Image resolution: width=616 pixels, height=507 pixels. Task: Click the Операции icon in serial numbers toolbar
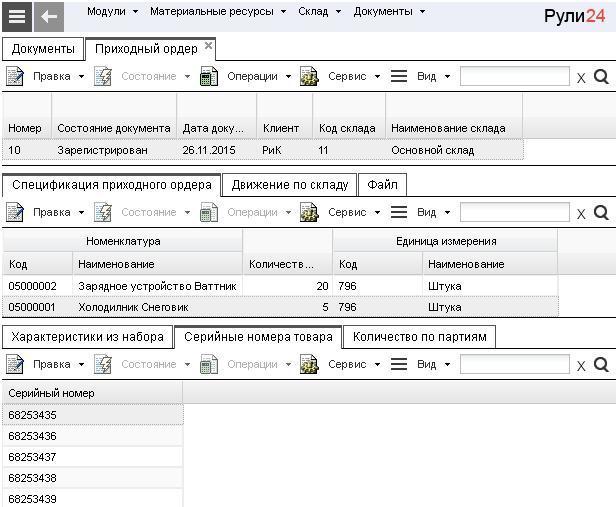pos(209,364)
